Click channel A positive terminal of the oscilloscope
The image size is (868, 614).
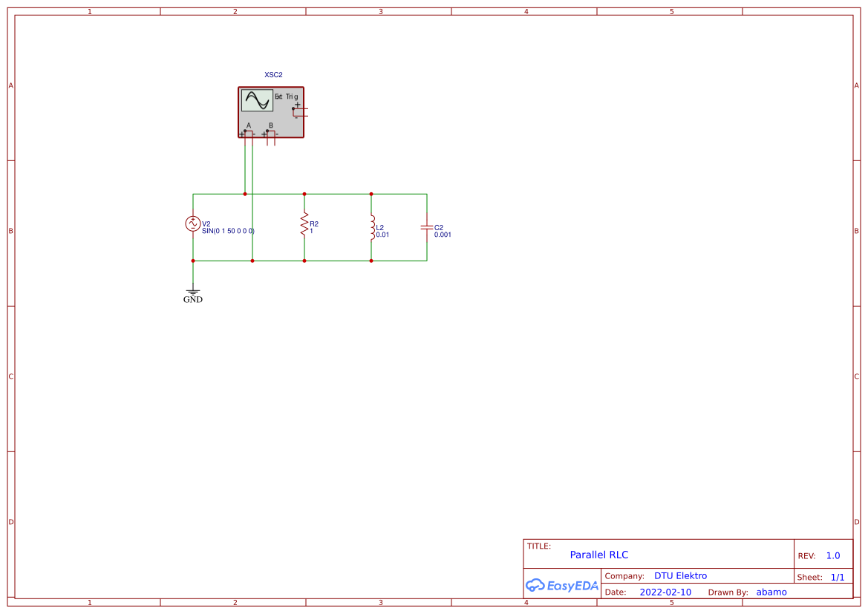245,131
